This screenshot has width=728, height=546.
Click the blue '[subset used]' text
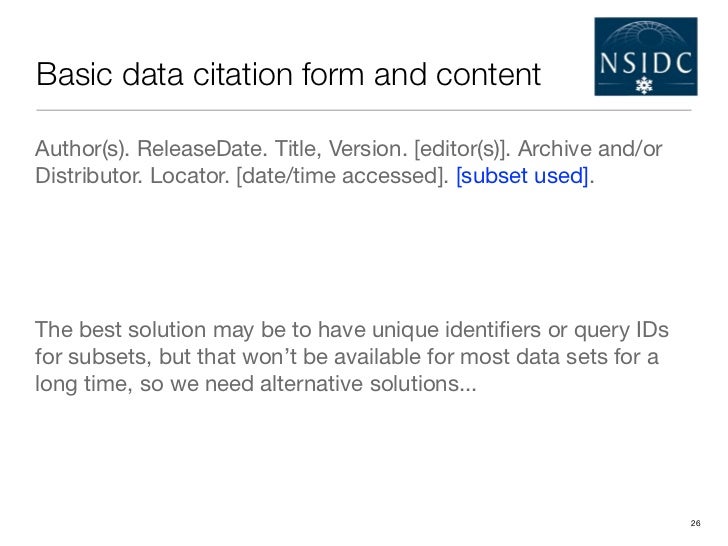click(x=522, y=176)
